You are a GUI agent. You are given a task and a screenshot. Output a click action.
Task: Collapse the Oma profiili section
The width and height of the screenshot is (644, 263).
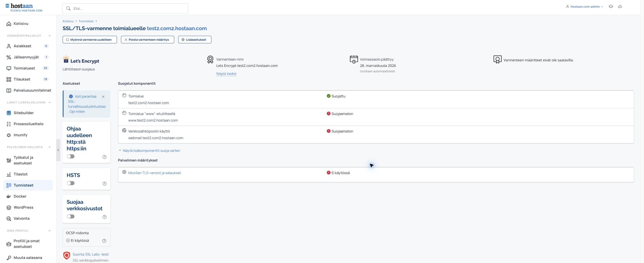[x=50, y=231]
